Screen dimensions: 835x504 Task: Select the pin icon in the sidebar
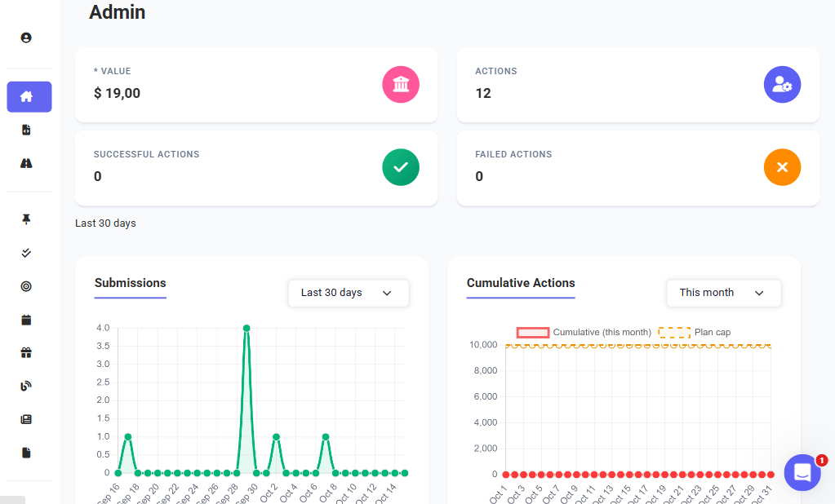point(25,219)
